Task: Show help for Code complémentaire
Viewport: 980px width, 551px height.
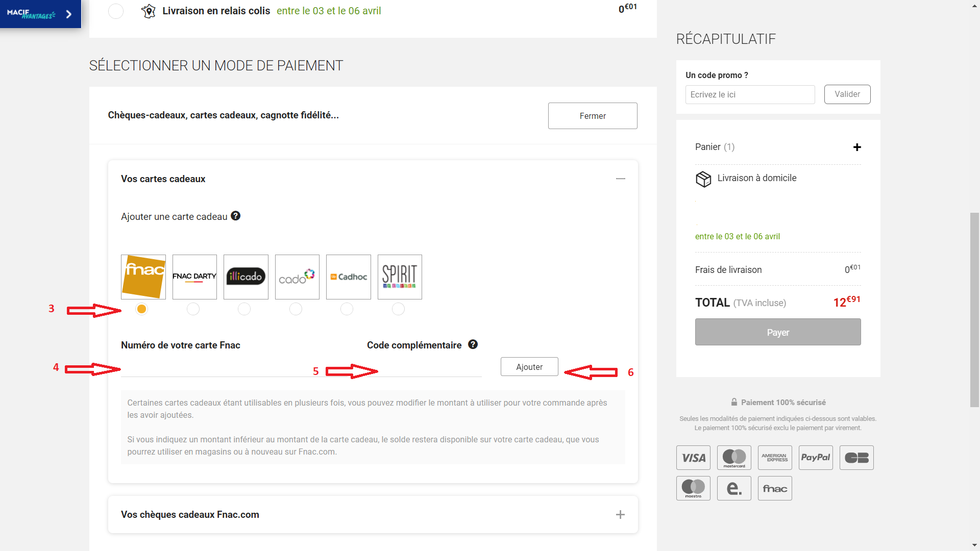Action: (473, 344)
